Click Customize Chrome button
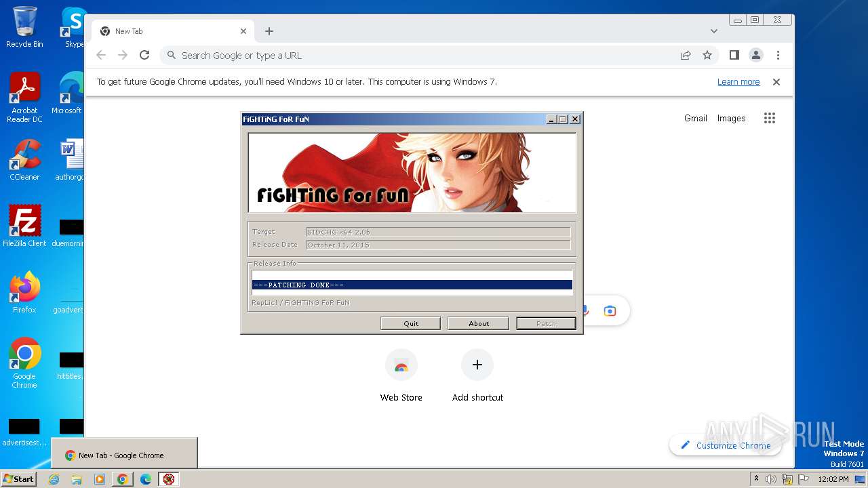 (726, 445)
